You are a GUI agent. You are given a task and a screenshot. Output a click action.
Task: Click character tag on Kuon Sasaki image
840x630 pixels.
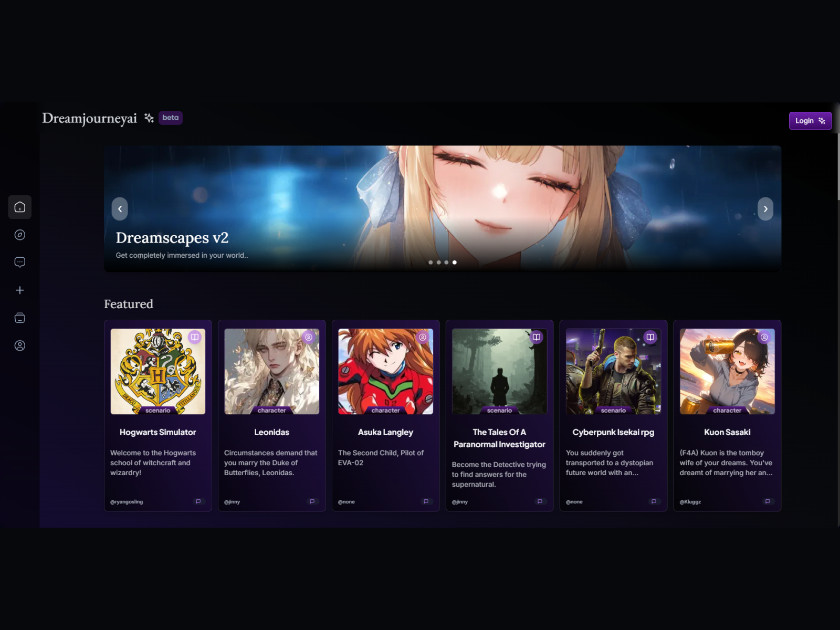pos(727,411)
